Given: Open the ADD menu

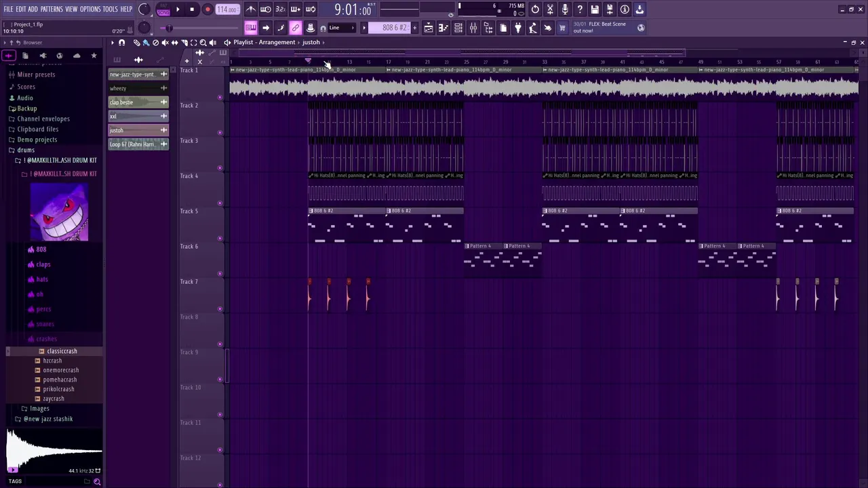Looking at the screenshot, I should coord(33,9).
